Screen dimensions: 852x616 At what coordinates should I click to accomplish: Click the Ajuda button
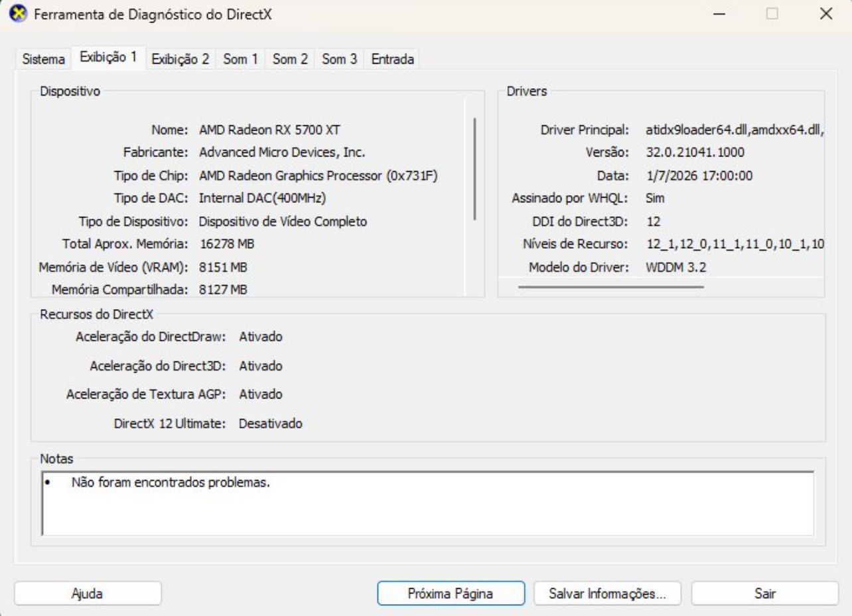87,593
